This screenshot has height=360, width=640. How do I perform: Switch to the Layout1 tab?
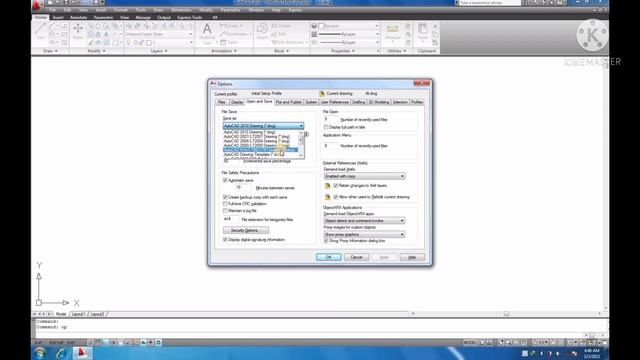point(78,314)
